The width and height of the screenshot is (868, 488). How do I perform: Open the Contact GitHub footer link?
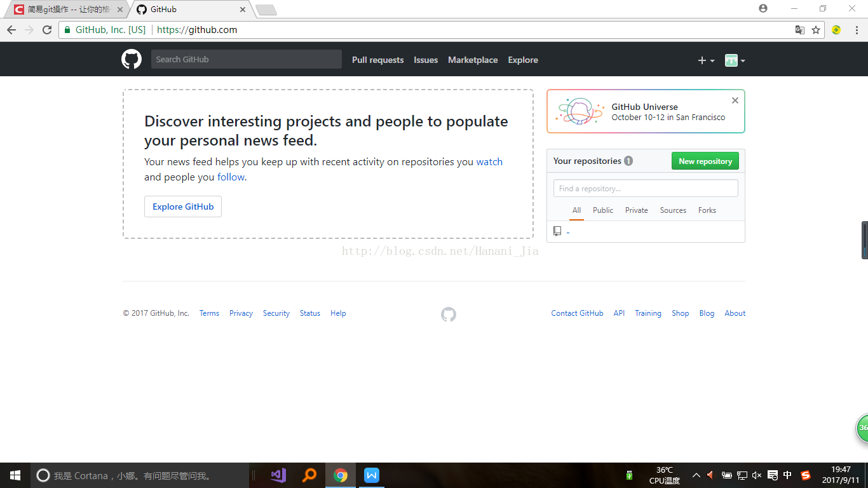577,313
